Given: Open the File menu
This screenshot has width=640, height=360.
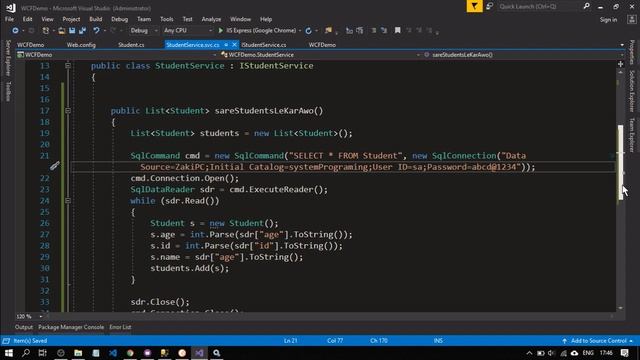Looking at the screenshot, I should tap(9, 19).
